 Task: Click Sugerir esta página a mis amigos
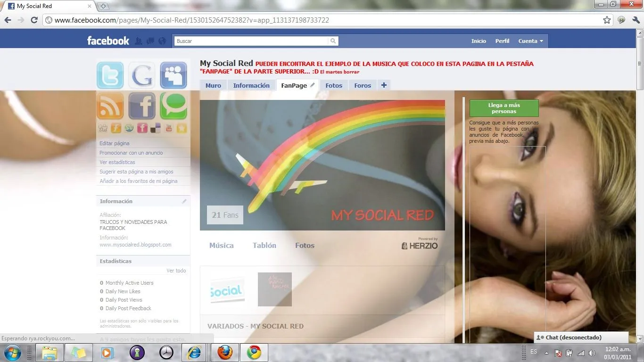[x=136, y=172]
